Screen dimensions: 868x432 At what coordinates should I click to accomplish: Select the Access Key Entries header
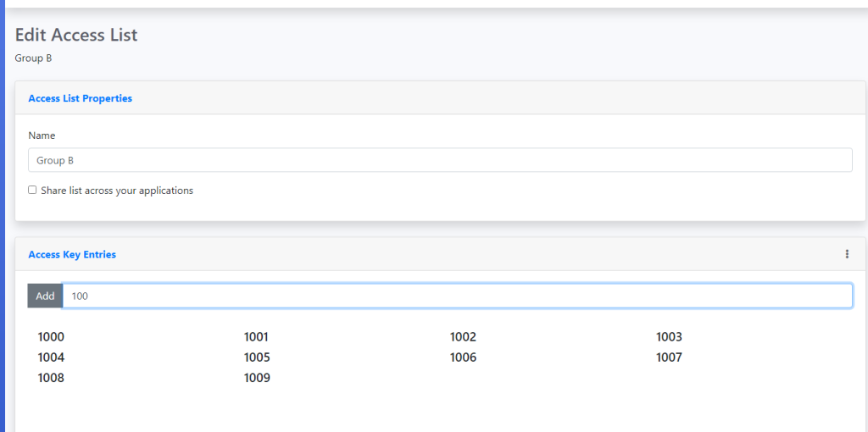(x=72, y=254)
